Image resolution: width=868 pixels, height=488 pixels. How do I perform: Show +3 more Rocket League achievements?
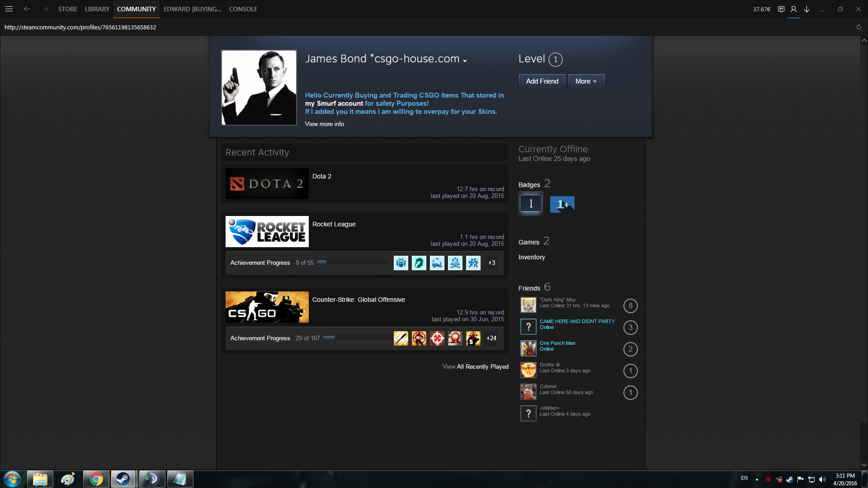click(491, 263)
